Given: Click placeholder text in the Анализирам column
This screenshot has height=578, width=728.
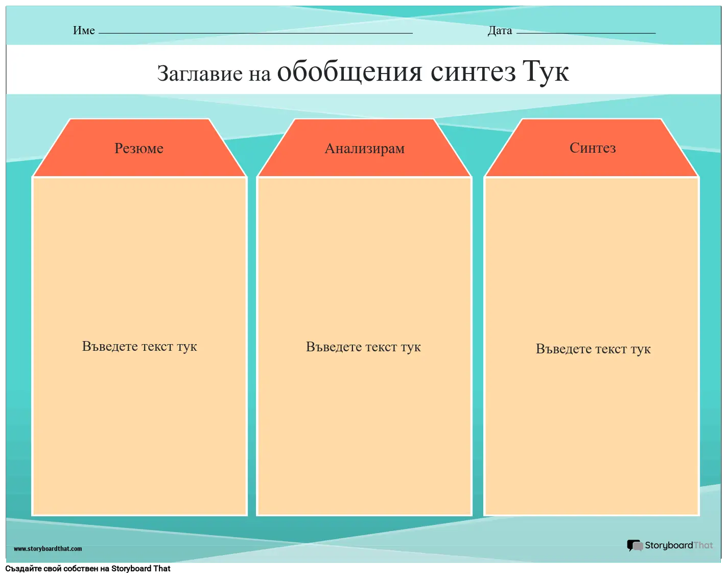Looking at the screenshot, I should pyautogui.click(x=363, y=347).
